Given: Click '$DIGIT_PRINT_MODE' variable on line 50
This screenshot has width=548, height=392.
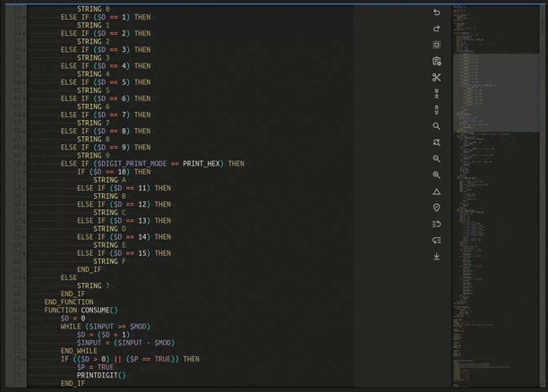Looking at the screenshot, I should tap(132, 164).
